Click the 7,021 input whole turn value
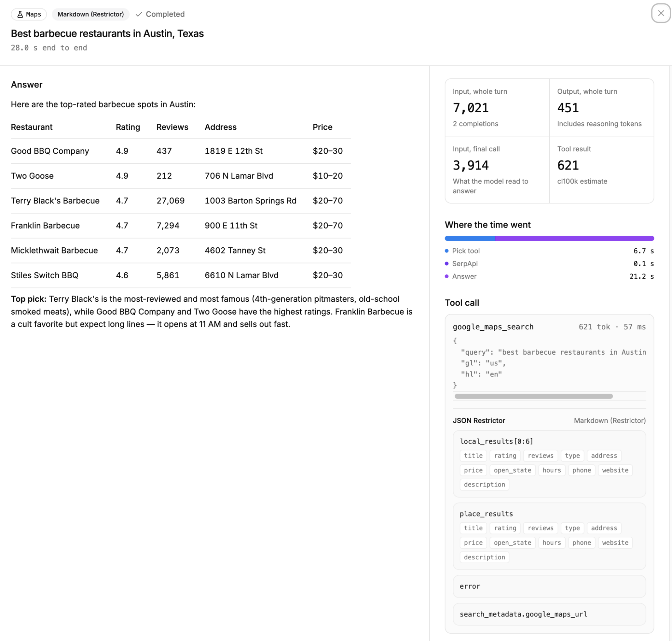Image resolution: width=672 pixels, height=641 pixels. tap(470, 108)
